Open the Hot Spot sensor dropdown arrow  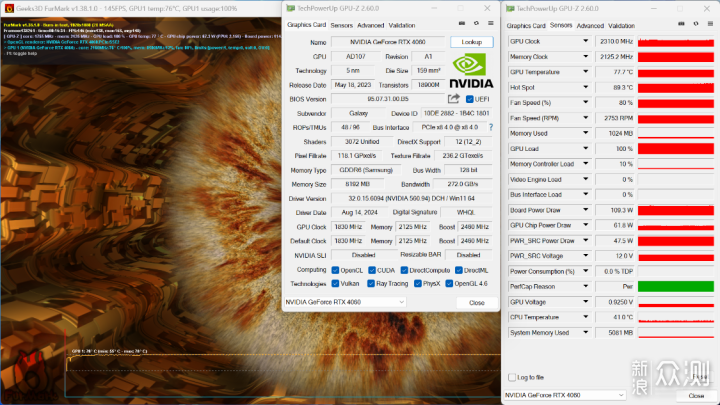click(x=585, y=87)
